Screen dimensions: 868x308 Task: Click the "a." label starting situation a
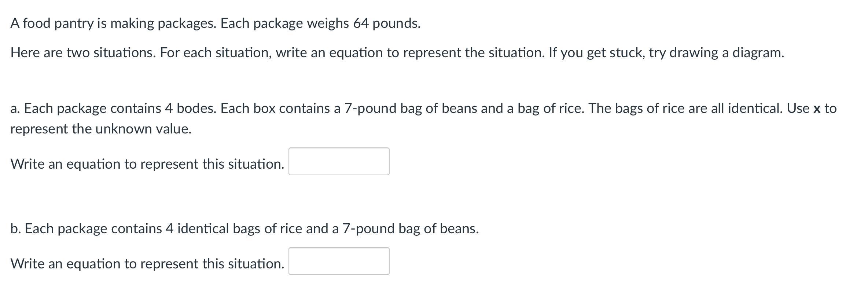pyautogui.click(x=15, y=109)
